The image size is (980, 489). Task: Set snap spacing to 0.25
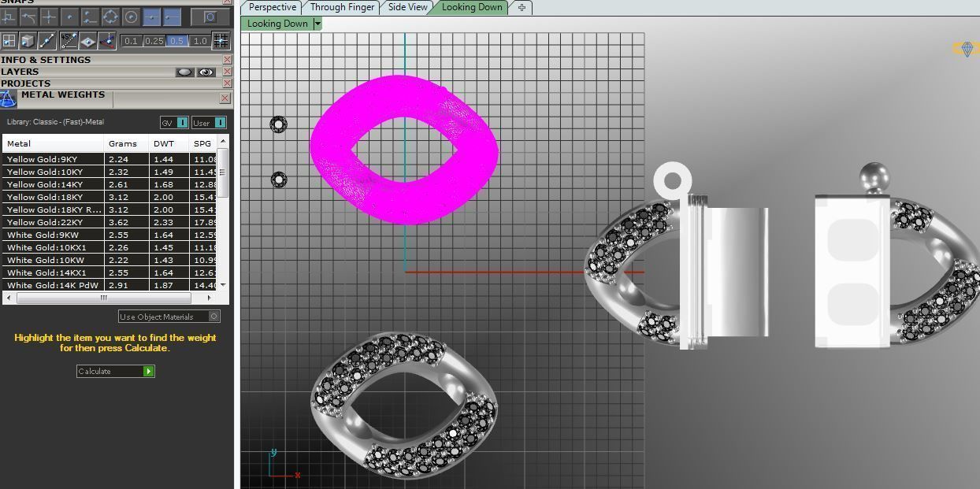[154, 41]
